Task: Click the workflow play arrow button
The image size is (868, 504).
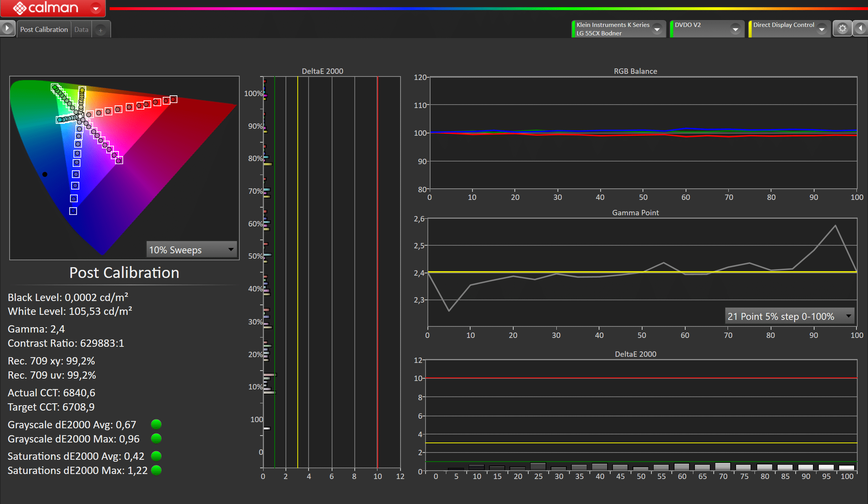Action: 7,28
